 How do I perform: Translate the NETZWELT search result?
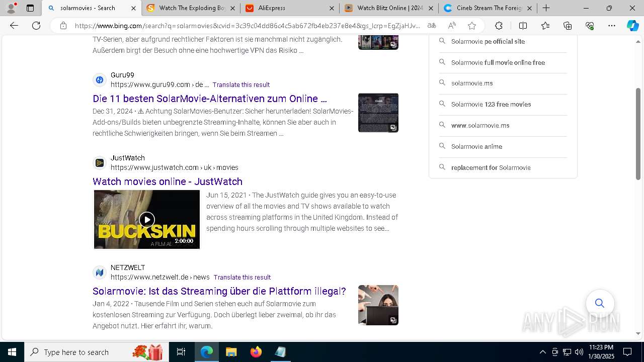tap(242, 277)
